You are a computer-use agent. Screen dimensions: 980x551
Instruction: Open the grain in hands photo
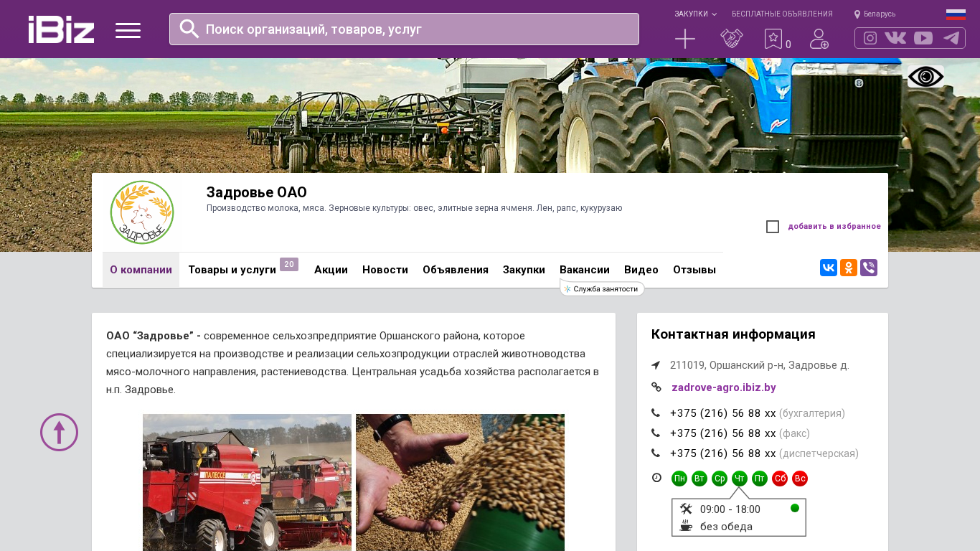coord(460,482)
